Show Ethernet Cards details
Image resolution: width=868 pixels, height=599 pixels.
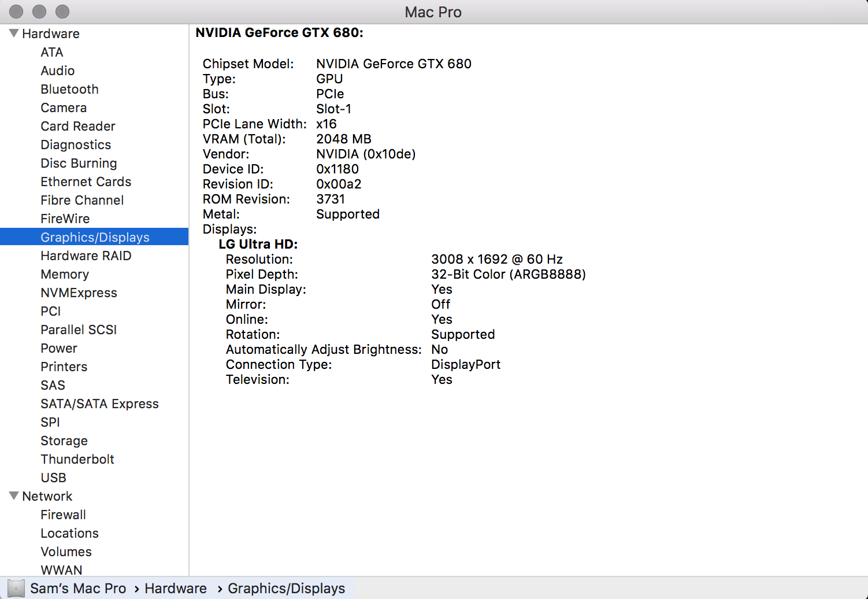coord(86,182)
